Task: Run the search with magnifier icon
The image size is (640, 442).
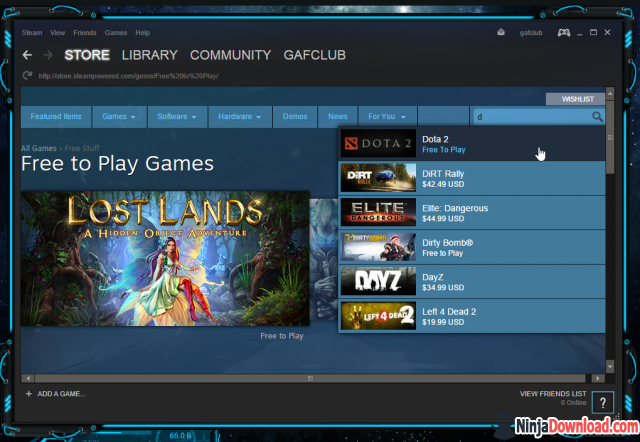Action: pyautogui.click(x=597, y=117)
